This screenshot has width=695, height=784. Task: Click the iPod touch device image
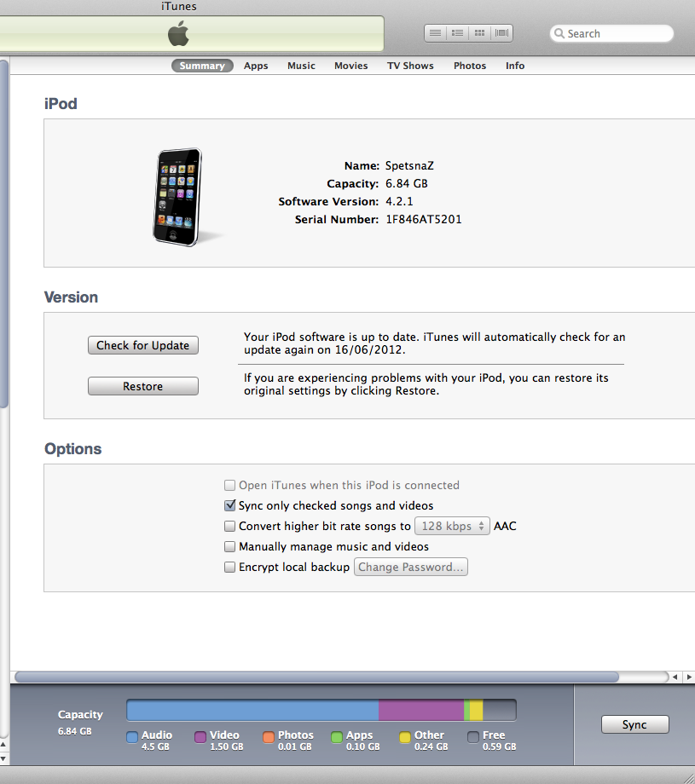(178, 197)
